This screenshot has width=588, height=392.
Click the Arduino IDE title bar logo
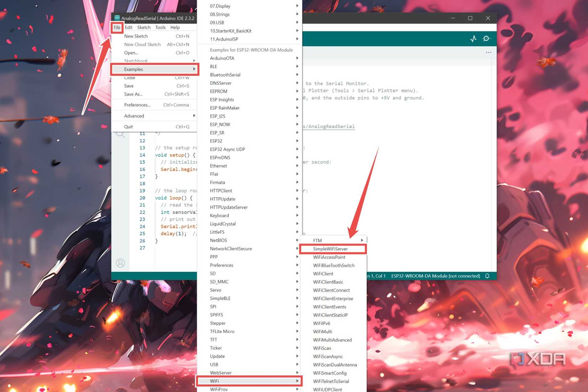[x=117, y=18]
